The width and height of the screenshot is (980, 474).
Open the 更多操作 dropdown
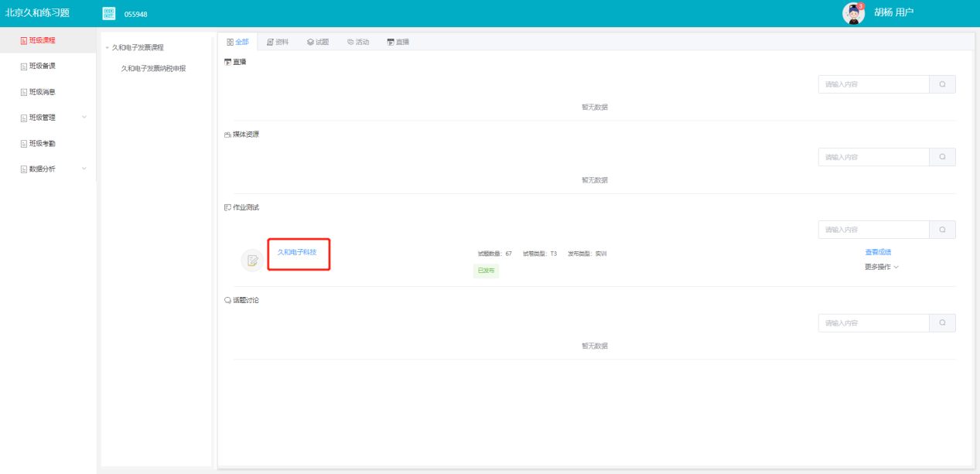click(881, 267)
